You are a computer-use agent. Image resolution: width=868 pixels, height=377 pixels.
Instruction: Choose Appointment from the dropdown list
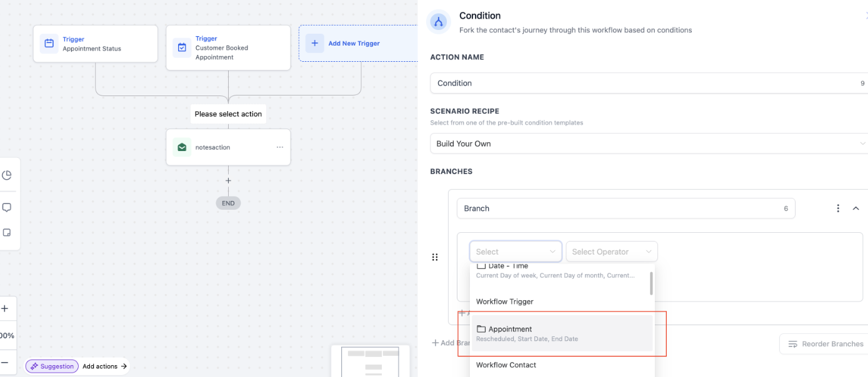click(562, 333)
